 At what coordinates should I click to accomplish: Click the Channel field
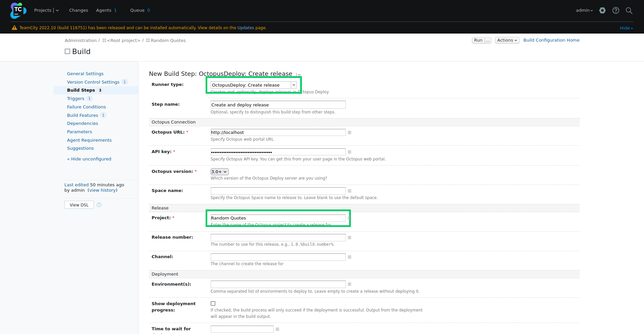(x=278, y=257)
